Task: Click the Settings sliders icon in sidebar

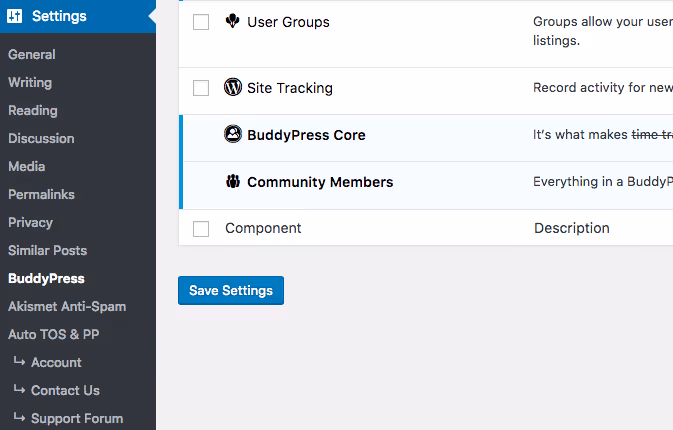Action: pyautogui.click(x=14, y=16)
